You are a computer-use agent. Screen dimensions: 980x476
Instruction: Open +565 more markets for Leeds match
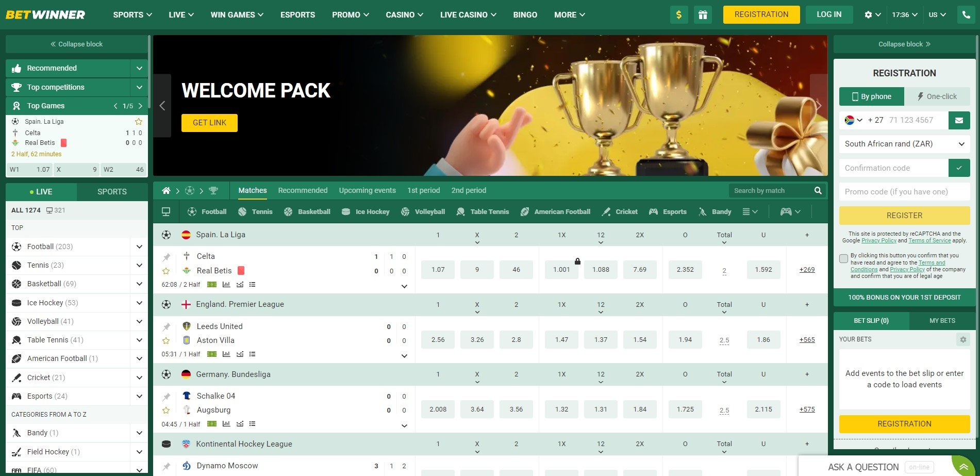tap(807, 340)
